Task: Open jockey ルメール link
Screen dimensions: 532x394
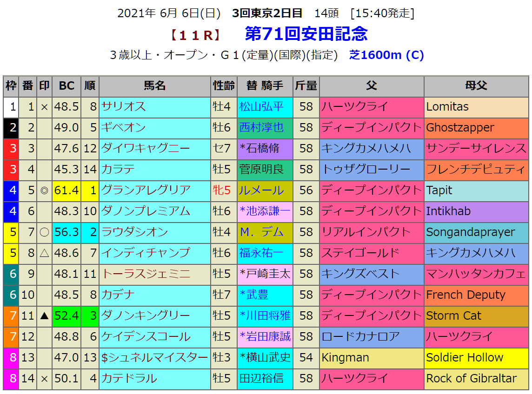Action: pyautogui.click(x=261, y=190)
